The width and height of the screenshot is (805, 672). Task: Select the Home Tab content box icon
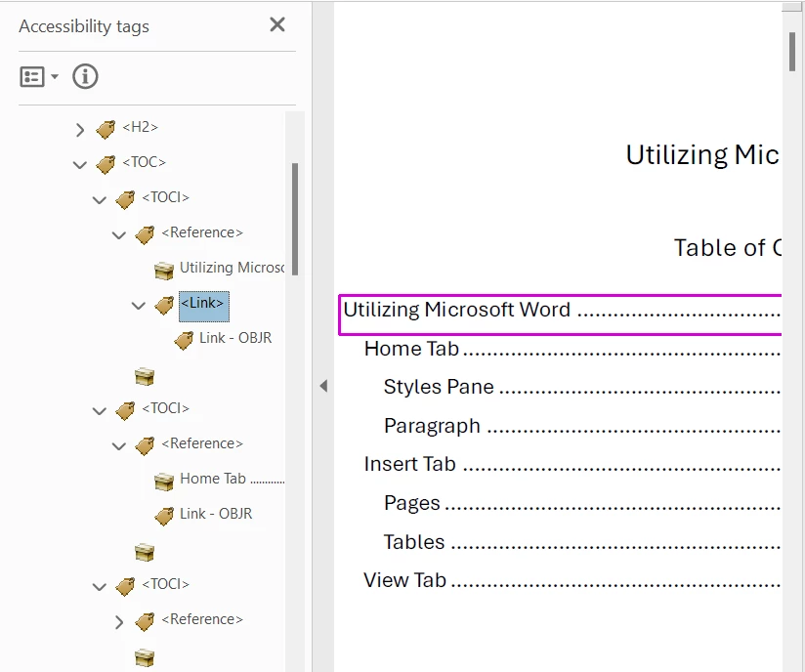[x=164, y=482]
